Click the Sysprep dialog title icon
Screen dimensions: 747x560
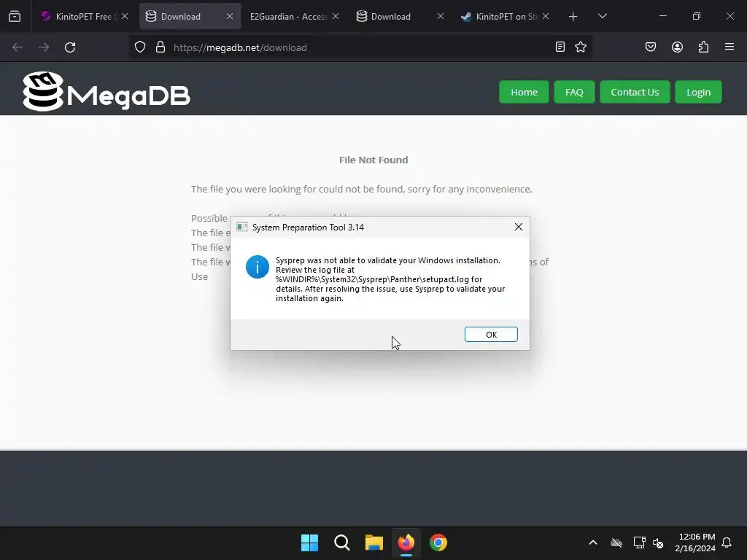click(242, 227)
